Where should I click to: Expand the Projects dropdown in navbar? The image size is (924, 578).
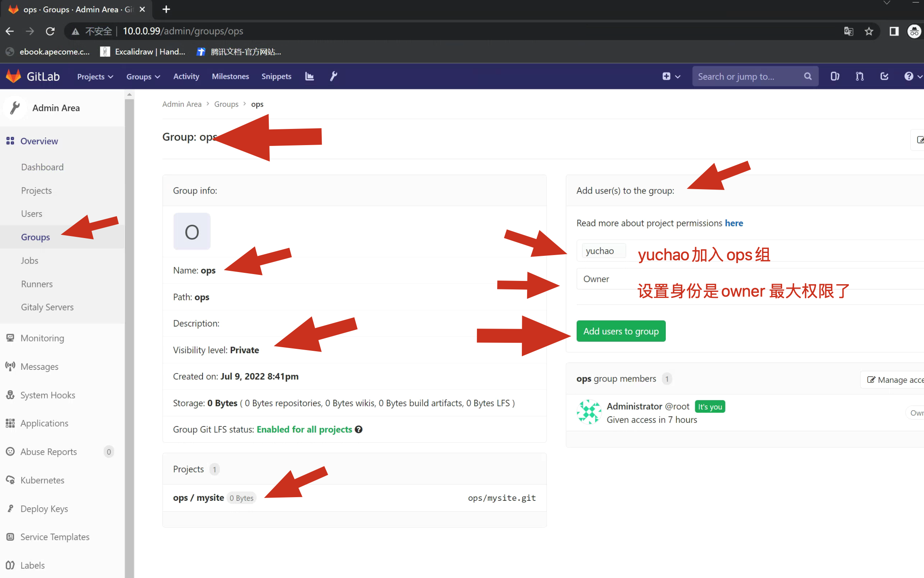point(95,76)
